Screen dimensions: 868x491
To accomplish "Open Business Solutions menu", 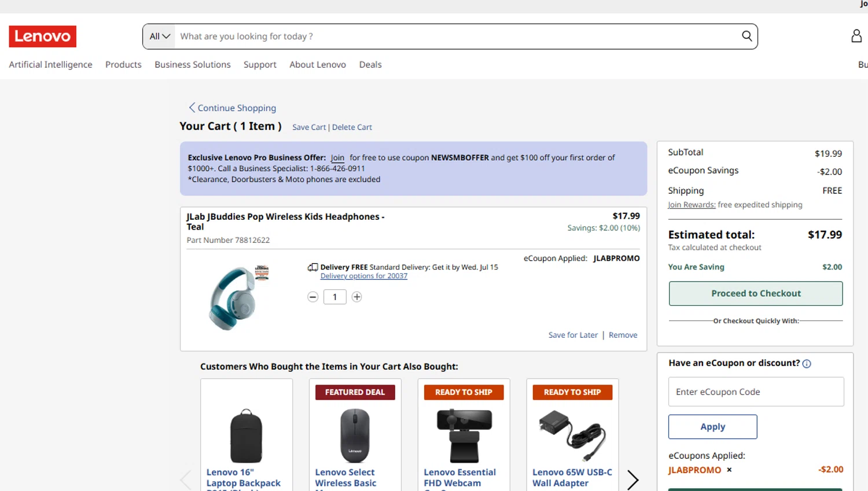I will (193, 64).
